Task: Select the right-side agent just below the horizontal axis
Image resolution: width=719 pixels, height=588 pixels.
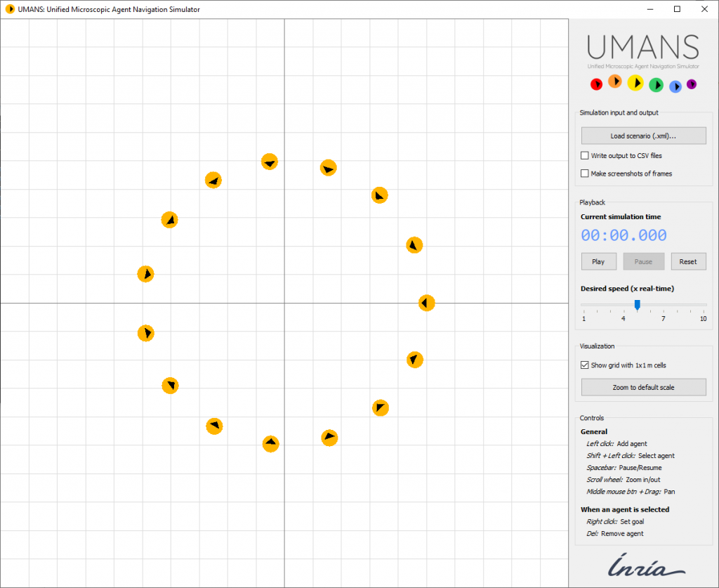Action: coord(414,360)
